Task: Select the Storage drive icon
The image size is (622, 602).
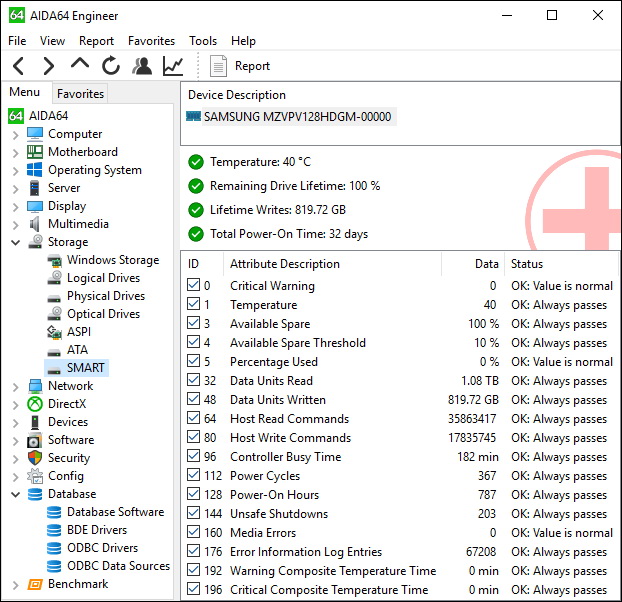Action: click(36, 242)
